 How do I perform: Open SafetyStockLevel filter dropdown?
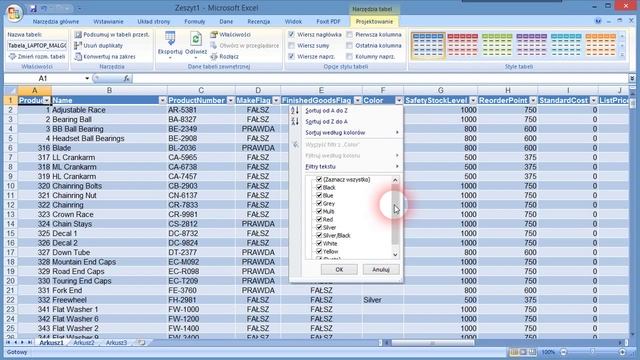point(473,100)
